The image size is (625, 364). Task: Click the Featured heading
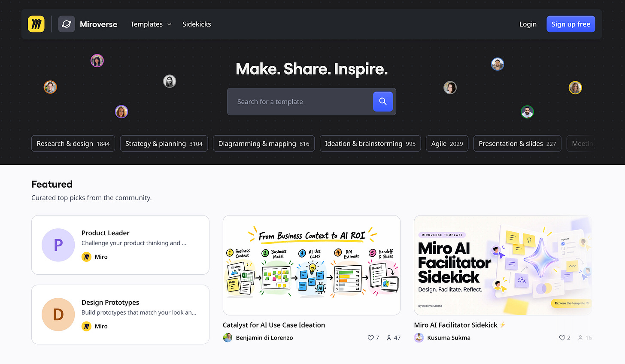coord(52,184)
